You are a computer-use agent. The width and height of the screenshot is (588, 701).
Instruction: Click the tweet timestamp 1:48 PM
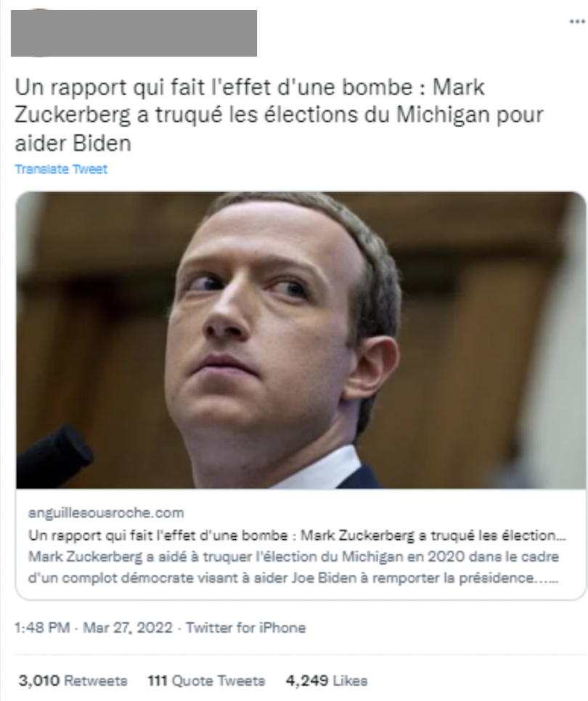pos(42,628)
